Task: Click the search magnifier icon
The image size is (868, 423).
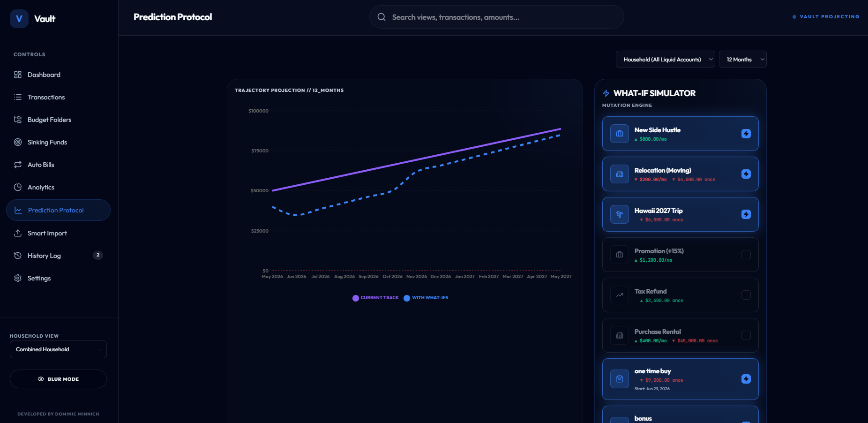Action: point(382,17)
